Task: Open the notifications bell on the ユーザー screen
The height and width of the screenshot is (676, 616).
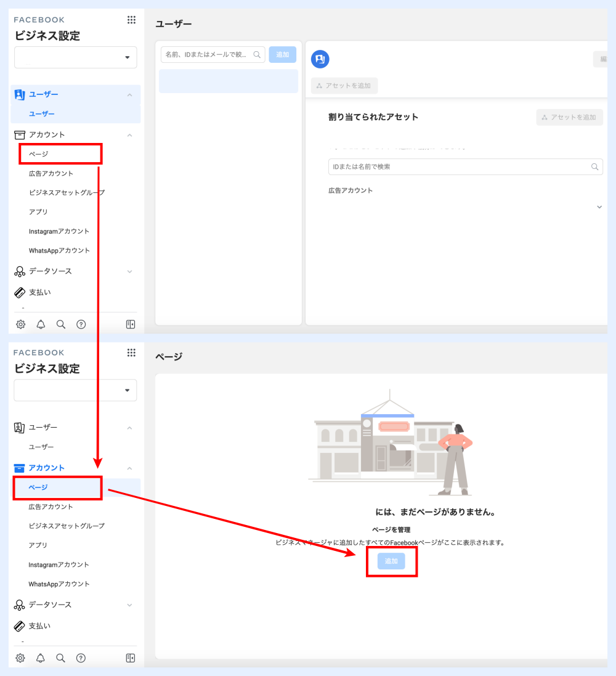Action: coord(41,325)
